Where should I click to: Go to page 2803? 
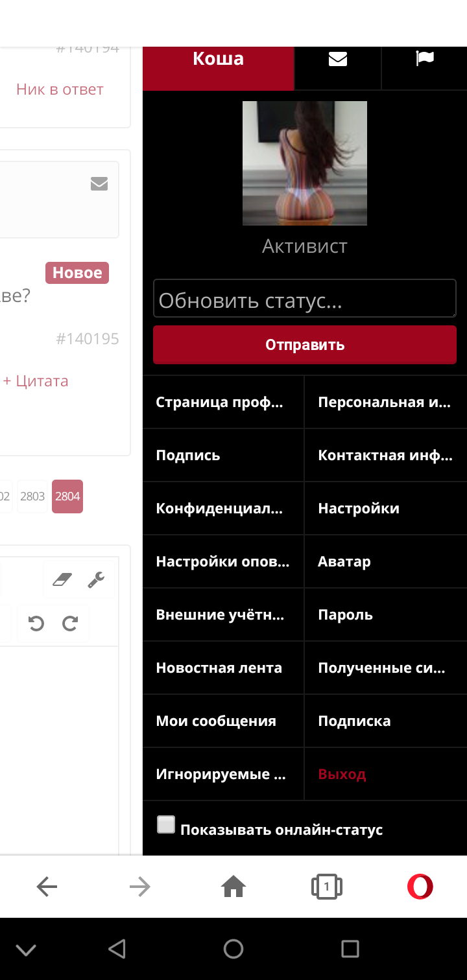coord(32,496)
